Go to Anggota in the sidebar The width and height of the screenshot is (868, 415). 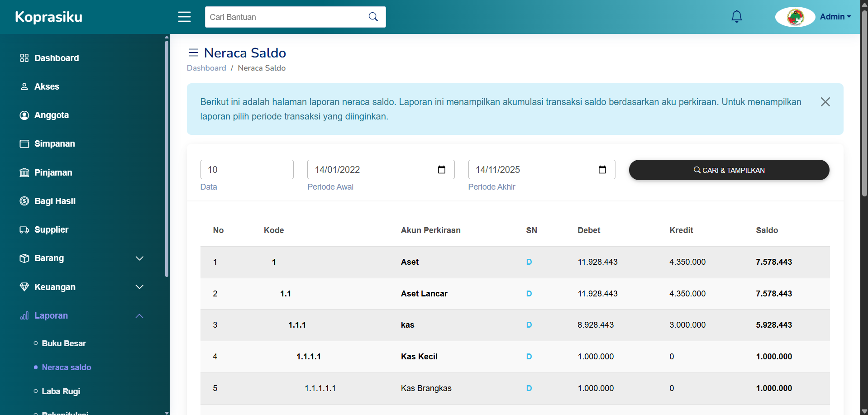[52, 115]
